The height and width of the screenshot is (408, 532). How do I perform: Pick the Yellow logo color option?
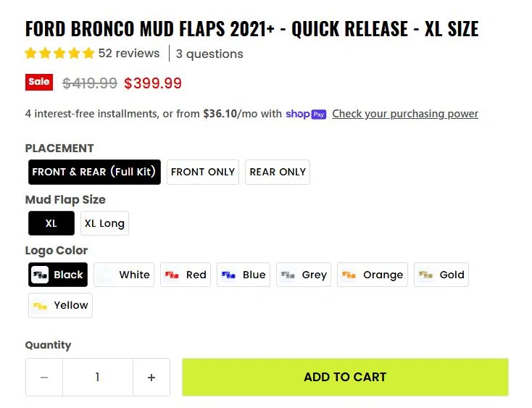point(60,305)
